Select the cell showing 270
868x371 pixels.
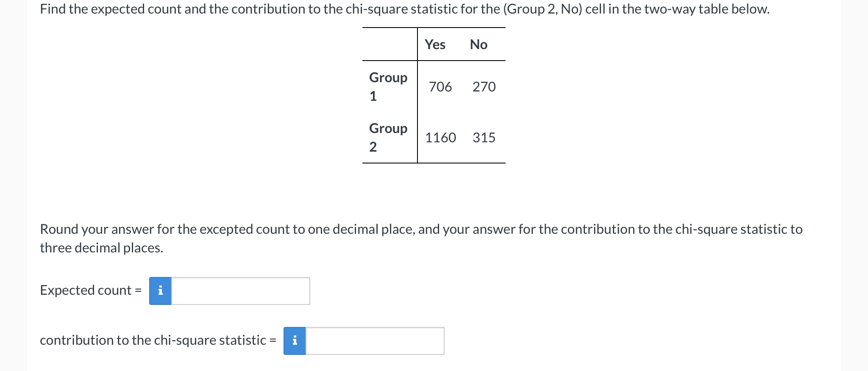[484, 86]
